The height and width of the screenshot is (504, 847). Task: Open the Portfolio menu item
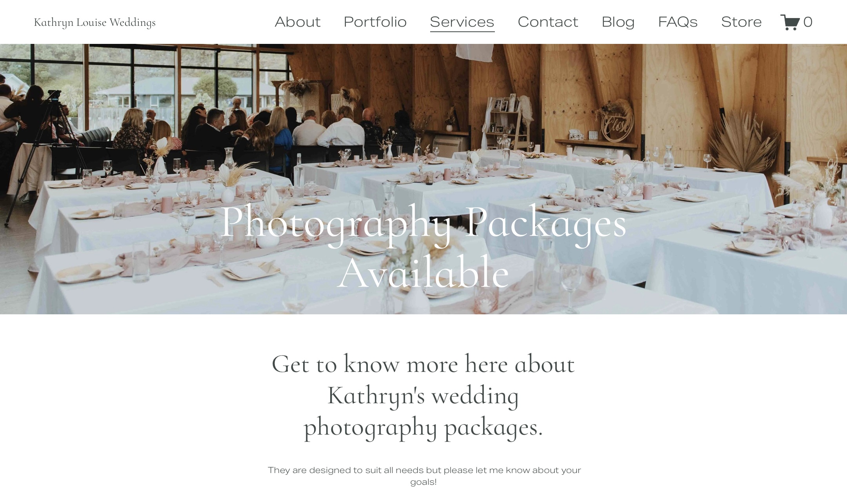[x=375, y=22]
